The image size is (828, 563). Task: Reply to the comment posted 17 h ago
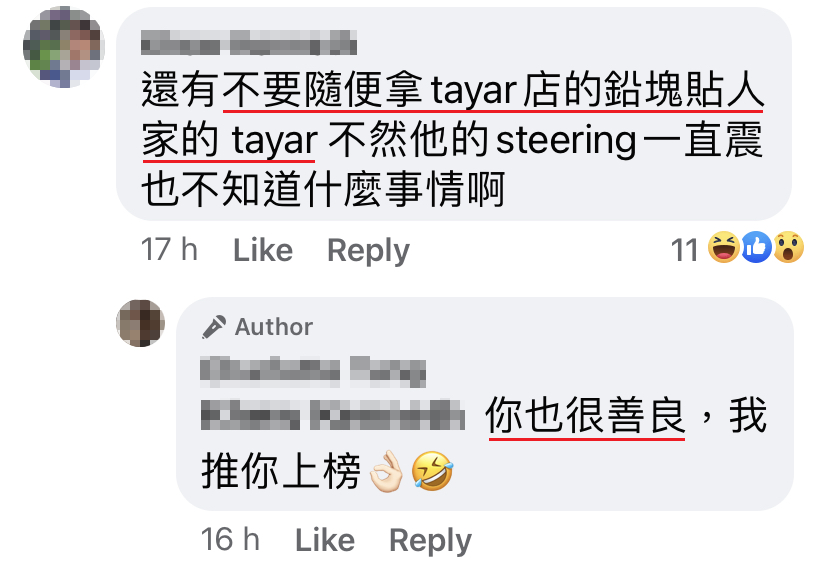coord(369,250)
